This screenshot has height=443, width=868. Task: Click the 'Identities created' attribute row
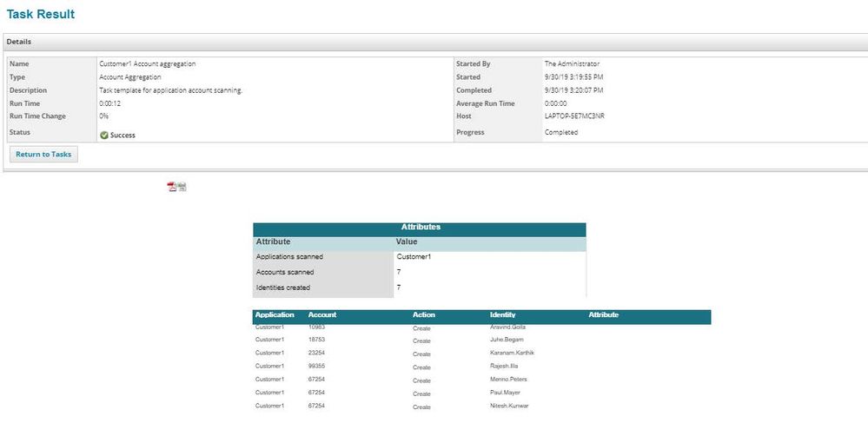click(x=420, y=288)
